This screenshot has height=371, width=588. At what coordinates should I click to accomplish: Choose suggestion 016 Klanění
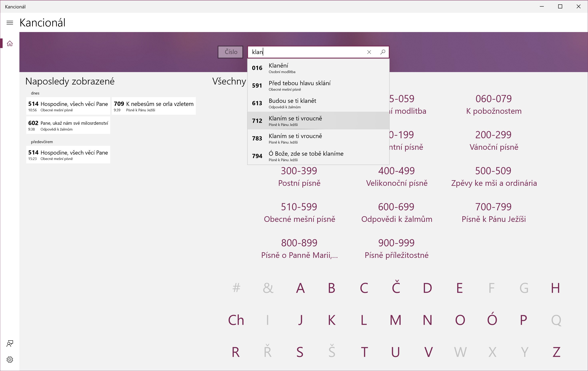[318, 68]
